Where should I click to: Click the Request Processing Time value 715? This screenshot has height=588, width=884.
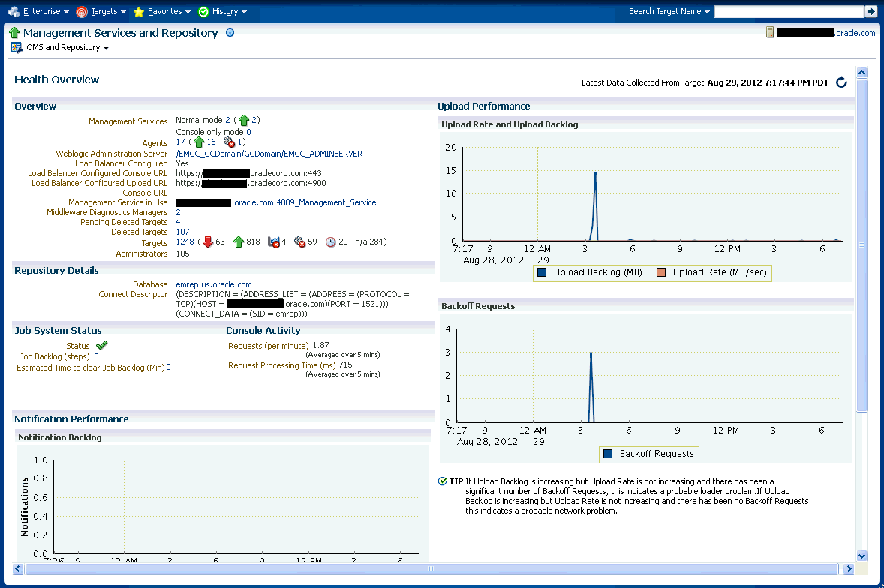tap(346, 365)
